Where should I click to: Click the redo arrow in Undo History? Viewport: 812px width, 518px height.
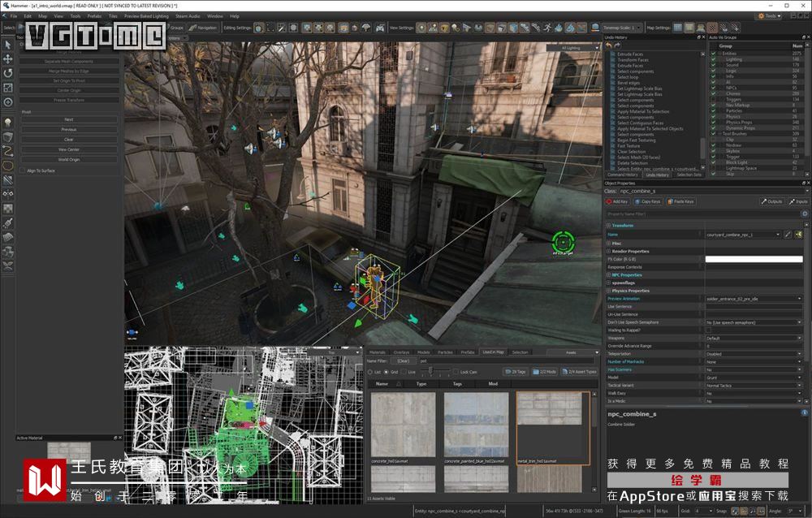point(617,45)
